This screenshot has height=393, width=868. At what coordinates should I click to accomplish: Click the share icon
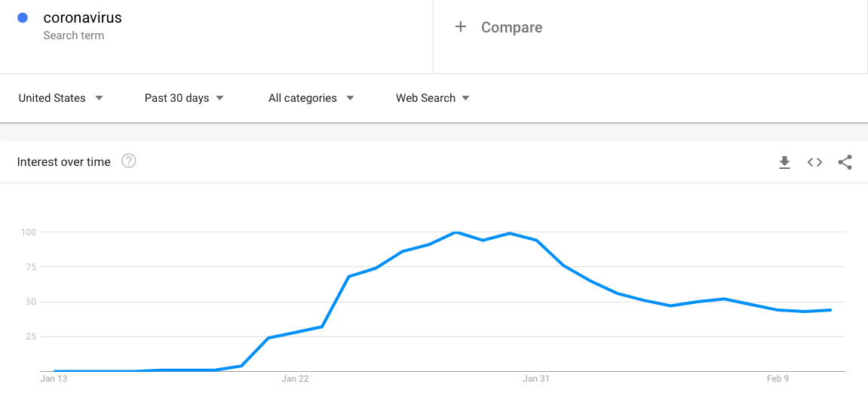coord(845,162)
